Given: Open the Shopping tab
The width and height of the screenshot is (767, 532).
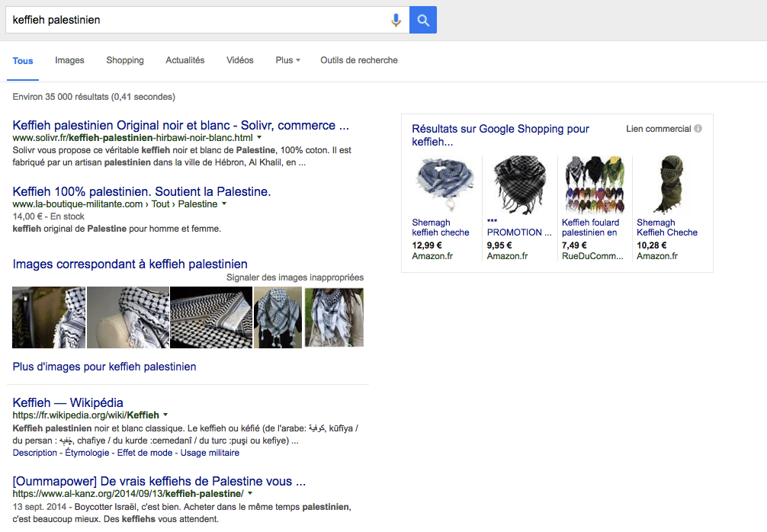Looking at the screenshot, I should [x=125, y=60].
